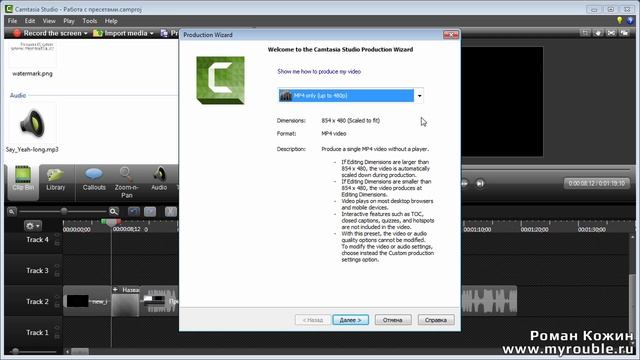Open the Tools menu

pos(89,21)
